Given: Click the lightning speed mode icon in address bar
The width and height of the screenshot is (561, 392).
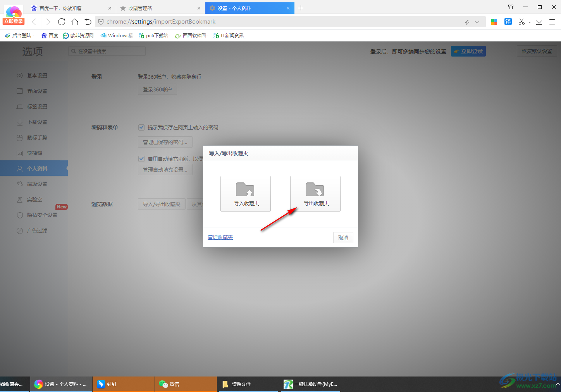Looking at the screenshot, I should (x=467, y=22).
